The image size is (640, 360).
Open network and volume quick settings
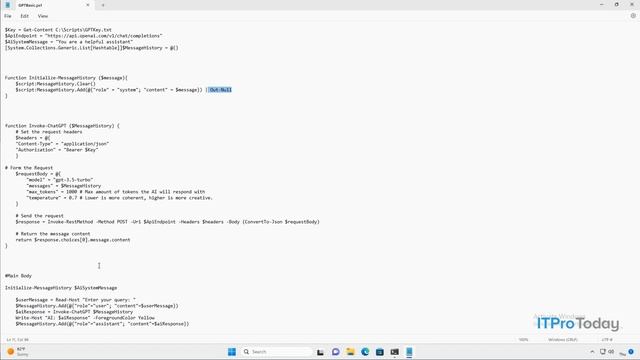point(607,352)
